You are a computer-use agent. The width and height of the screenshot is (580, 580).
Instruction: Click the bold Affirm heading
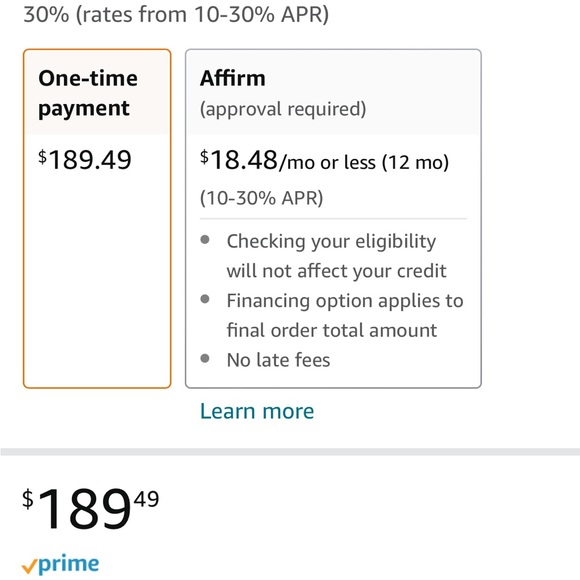(233, 78)
